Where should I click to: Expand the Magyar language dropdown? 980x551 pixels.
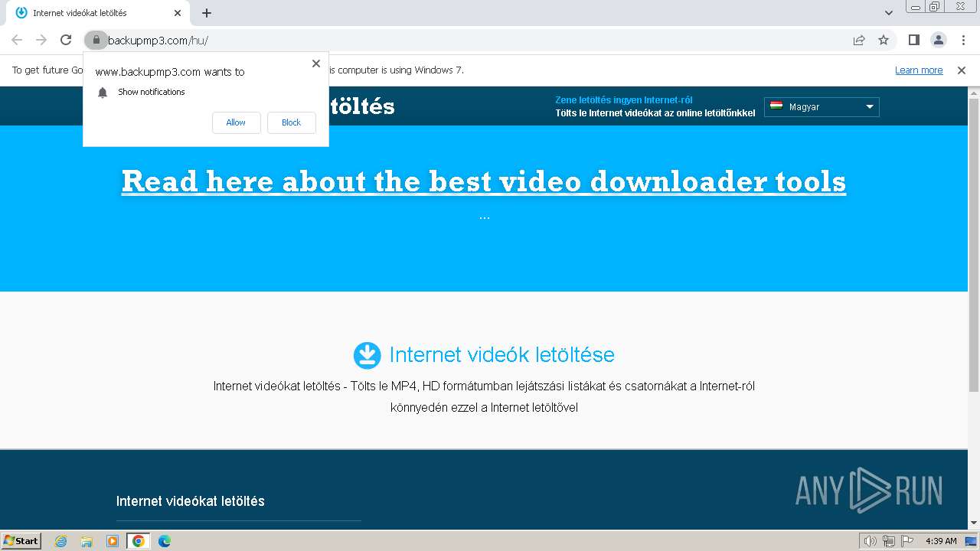pos(822,107)
